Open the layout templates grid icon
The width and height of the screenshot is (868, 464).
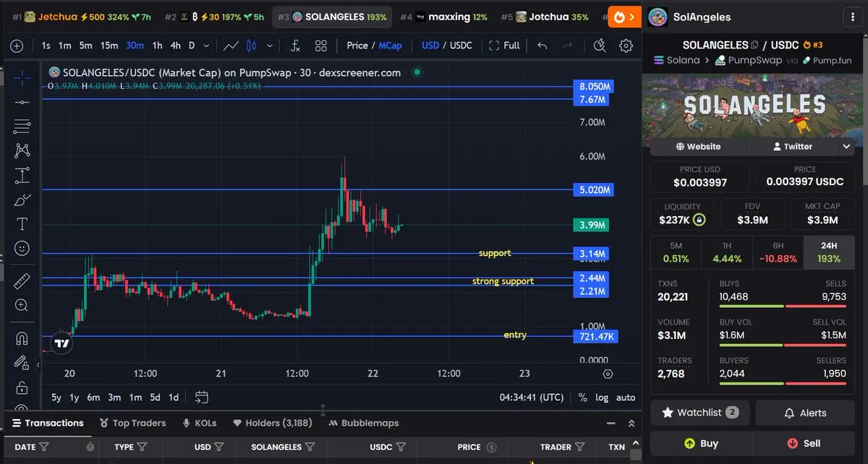(321, 46)
